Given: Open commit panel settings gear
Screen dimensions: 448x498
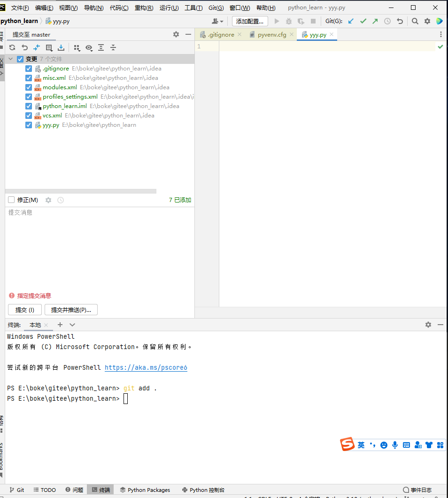Looking at the screenshot, I should click(176, 34).
